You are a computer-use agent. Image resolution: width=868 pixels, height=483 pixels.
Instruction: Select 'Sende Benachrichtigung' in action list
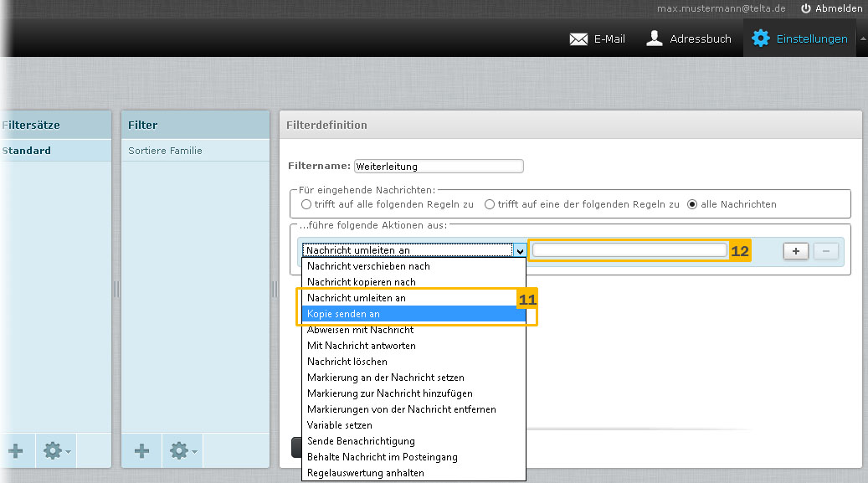[413, 441]
